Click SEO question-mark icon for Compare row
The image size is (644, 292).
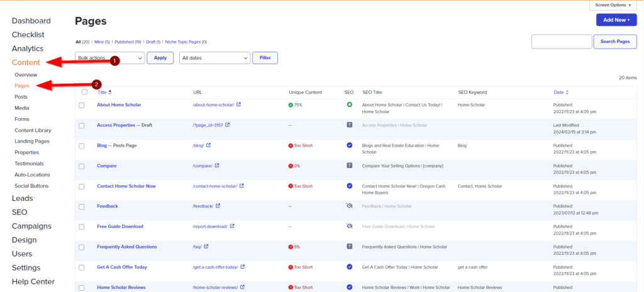click(350, 166)
